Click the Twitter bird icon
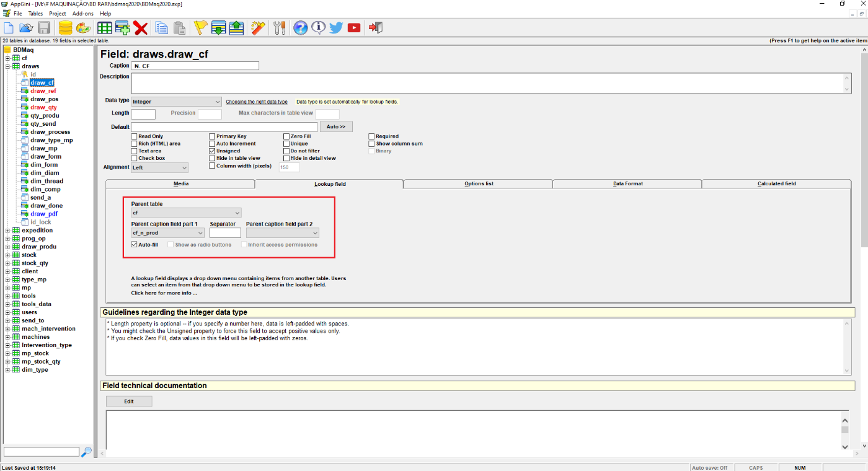The width and height of the screenshot is (868, 471). click(x=336, y=27)
